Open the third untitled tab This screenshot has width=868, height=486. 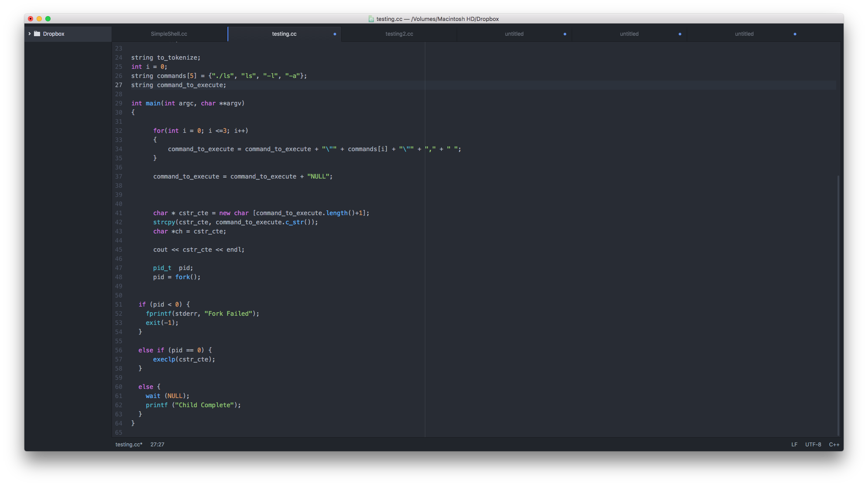point(744,34)
